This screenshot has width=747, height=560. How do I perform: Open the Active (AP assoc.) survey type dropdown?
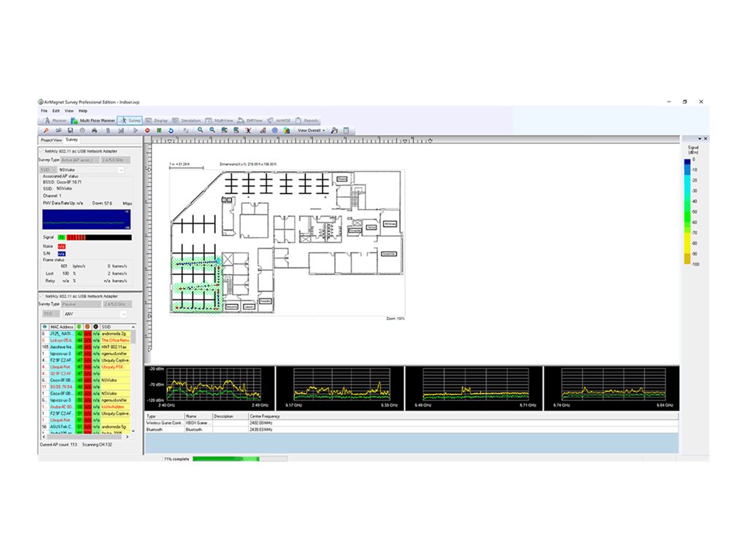(80, 160)
